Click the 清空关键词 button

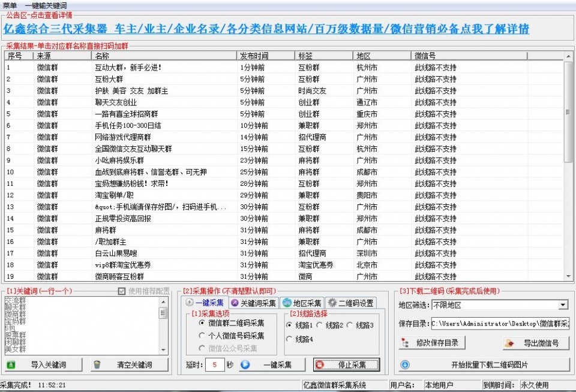click(x=130, y=365)
